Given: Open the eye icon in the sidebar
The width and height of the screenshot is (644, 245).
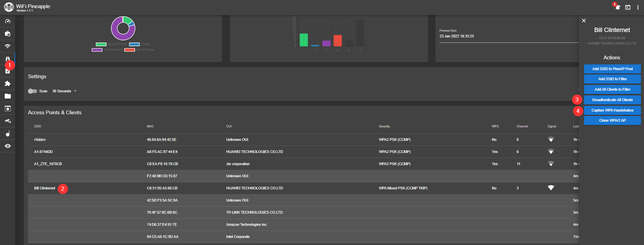Looking at the screenshot, I should (x=7, y=146).
